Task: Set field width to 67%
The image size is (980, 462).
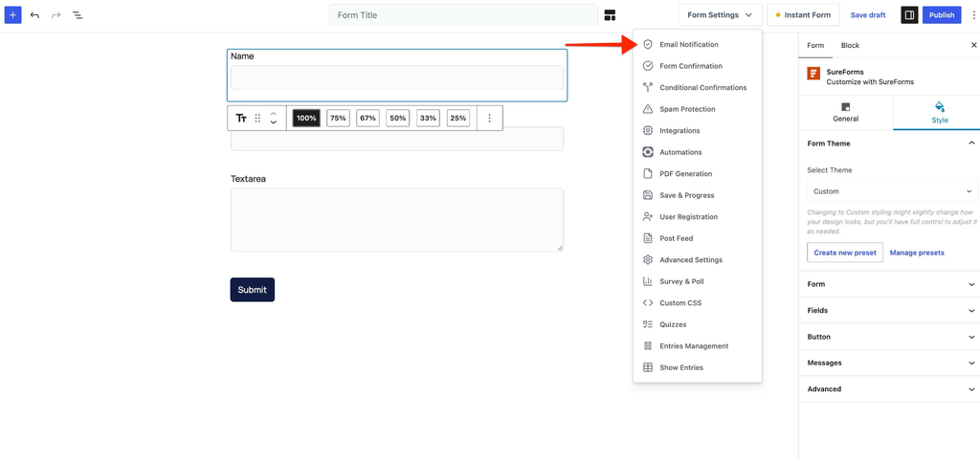Action: (368, 118)
